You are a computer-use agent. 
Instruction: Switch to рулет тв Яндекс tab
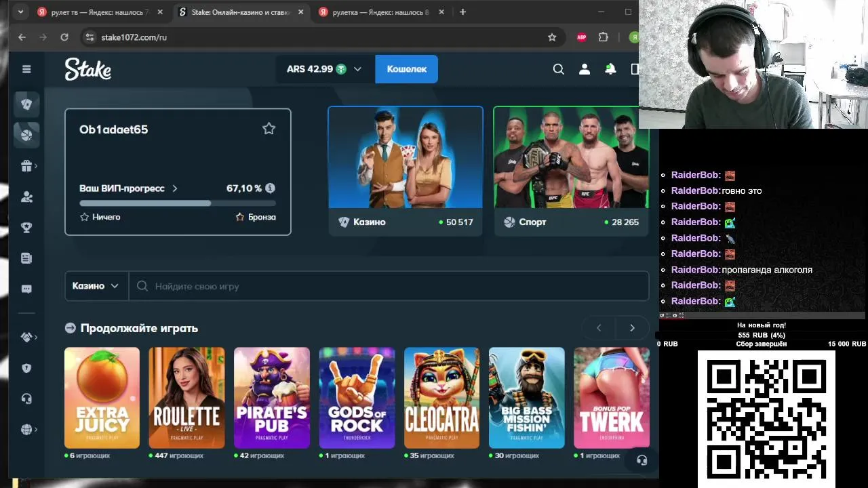pyautogui.click(x=100, y=12)
